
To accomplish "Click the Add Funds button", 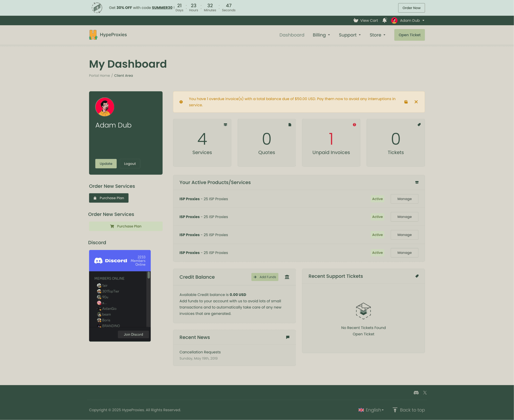I will 265,277.
